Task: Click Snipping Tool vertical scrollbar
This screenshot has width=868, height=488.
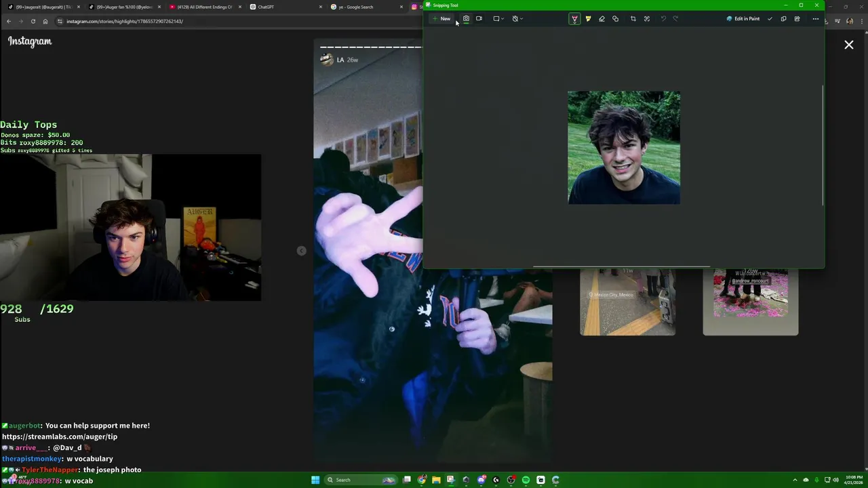Action: pyautogui.click(x=823, y=145)
